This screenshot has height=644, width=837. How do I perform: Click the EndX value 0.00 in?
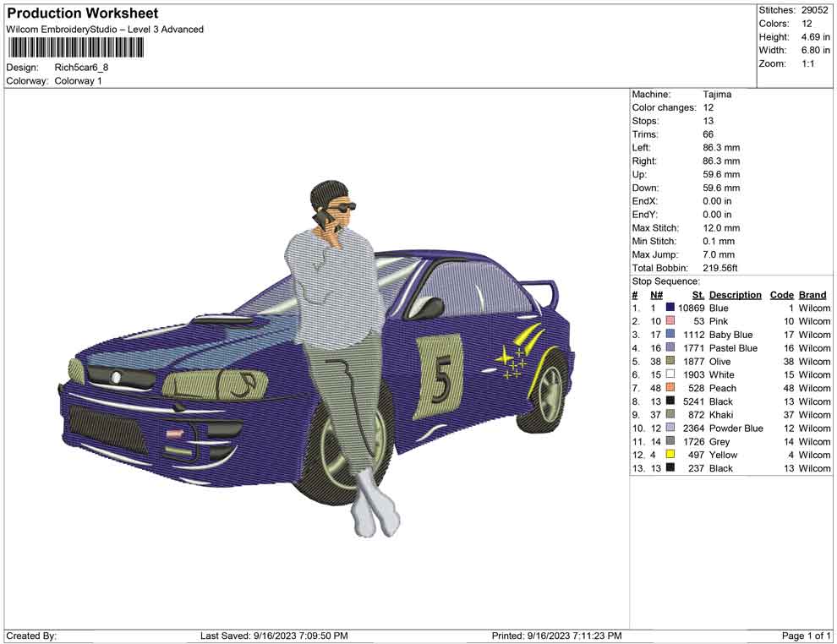[x=717, y=201]
